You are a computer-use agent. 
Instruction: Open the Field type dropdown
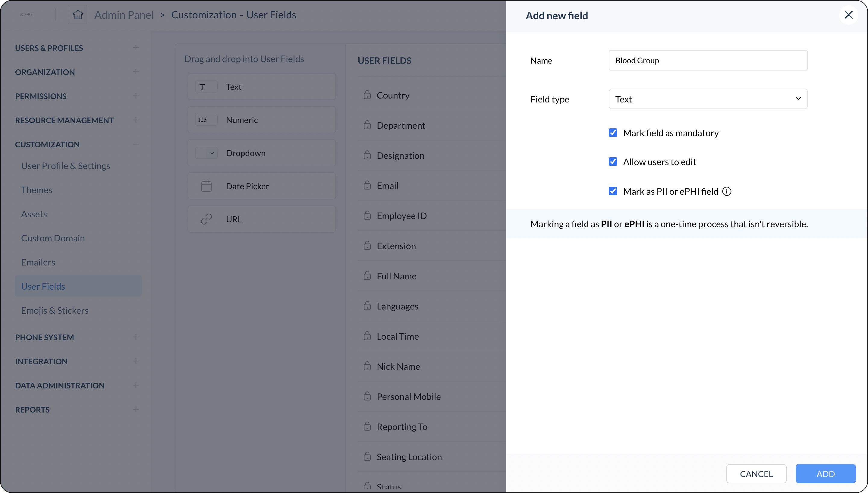tap(708, 99)
